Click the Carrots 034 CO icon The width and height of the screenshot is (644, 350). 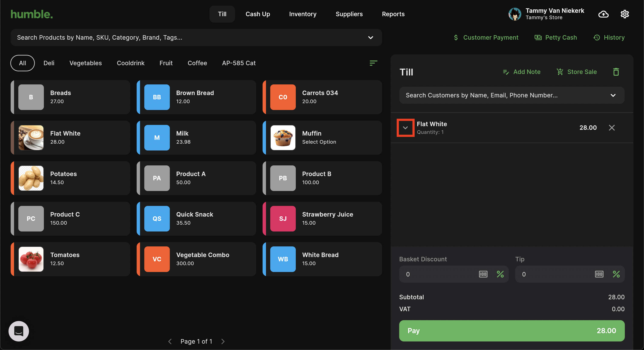click(283, 97)
